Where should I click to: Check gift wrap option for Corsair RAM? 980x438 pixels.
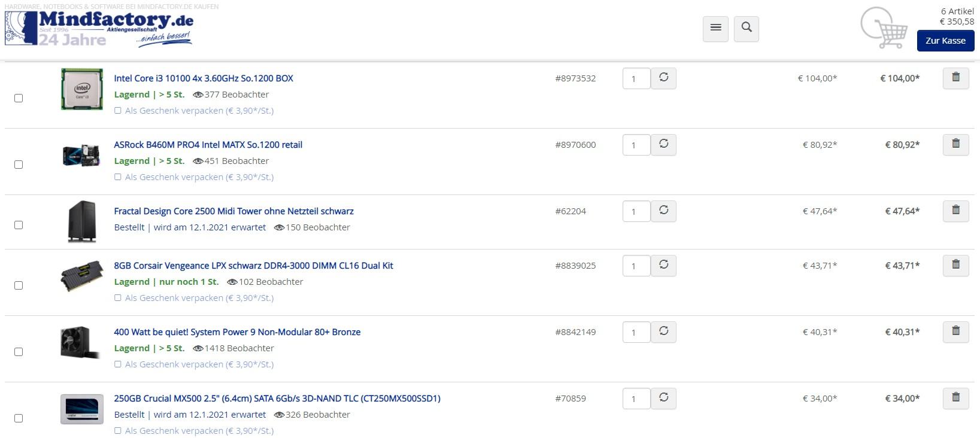[118, 298]
